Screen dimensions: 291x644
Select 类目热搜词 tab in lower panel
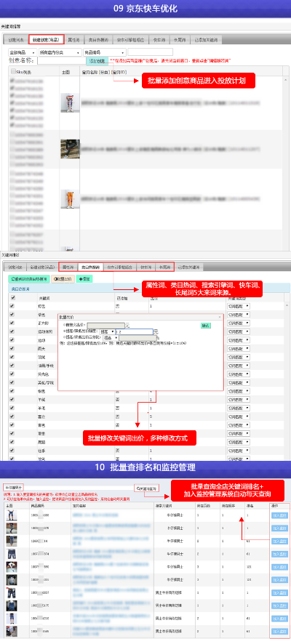(90, 267)
